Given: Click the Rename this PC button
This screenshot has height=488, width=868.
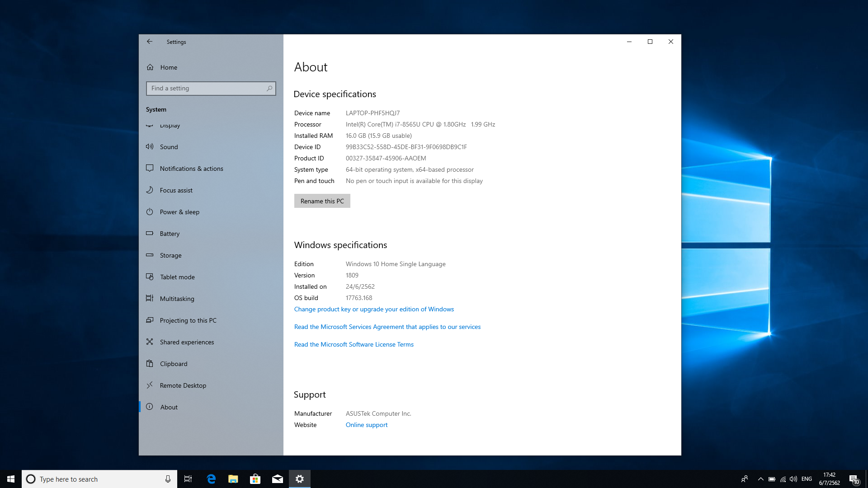Looking at the screenshot, I should [x=322, y=201].
